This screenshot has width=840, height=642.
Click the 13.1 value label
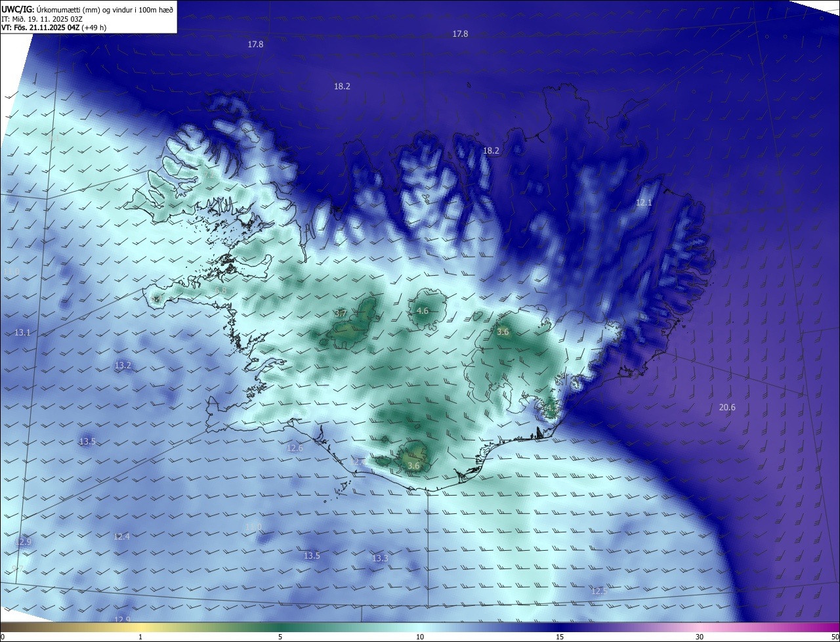tap(22, 333)
